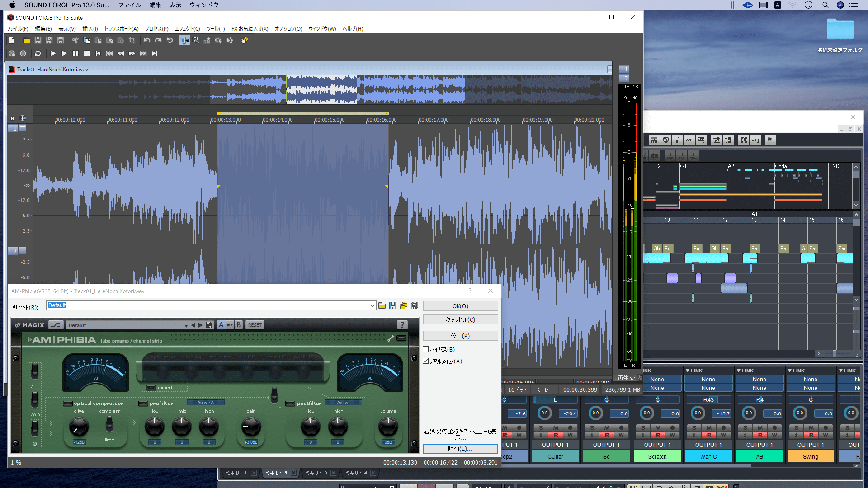Flip the compress/limit switch
The height and width of the screenshot is (488, 868).
109,424
